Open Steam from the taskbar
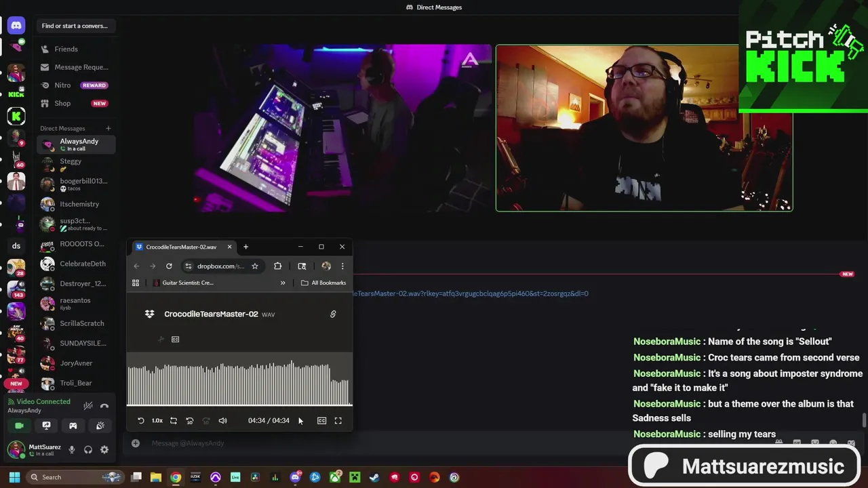The width and height of the screenshot is (868, 488). pos(374,477)
